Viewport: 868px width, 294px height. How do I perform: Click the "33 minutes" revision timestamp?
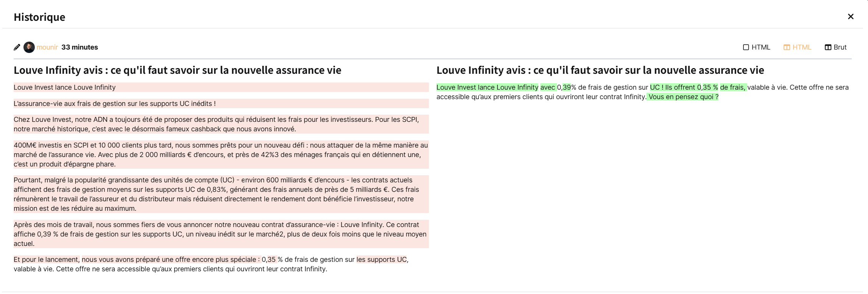(79, 47)
